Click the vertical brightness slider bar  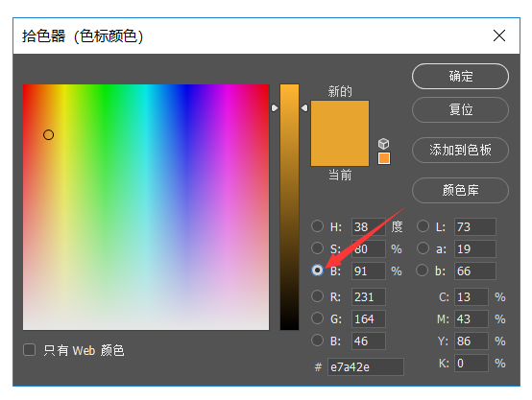click(289, 207)
